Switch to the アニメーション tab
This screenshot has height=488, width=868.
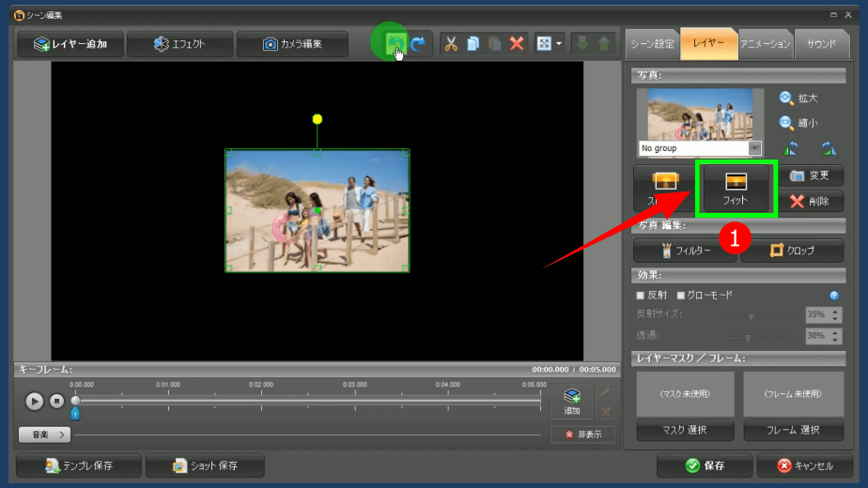(765, 44)
